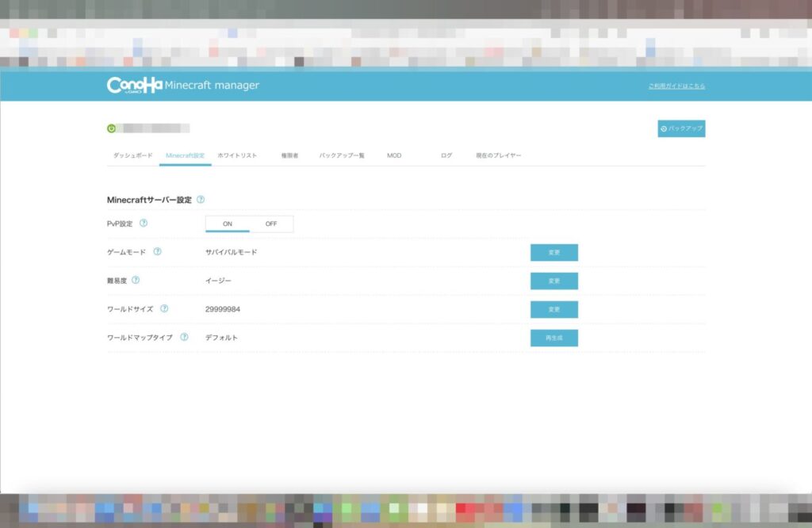This screenshot has width=812, height=528.
Task: Open help icon beside Minecraftサーバー設定 heading
Action: [201, 200]
